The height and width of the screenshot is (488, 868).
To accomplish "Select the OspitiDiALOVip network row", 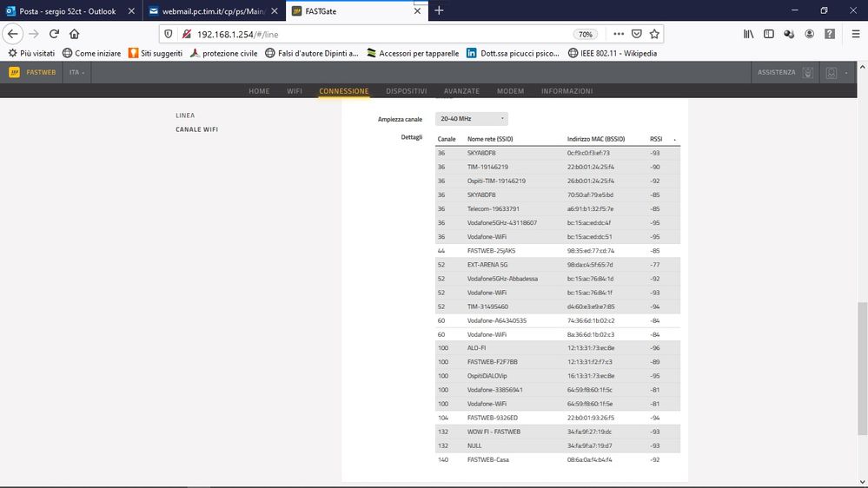I will 558,376.
